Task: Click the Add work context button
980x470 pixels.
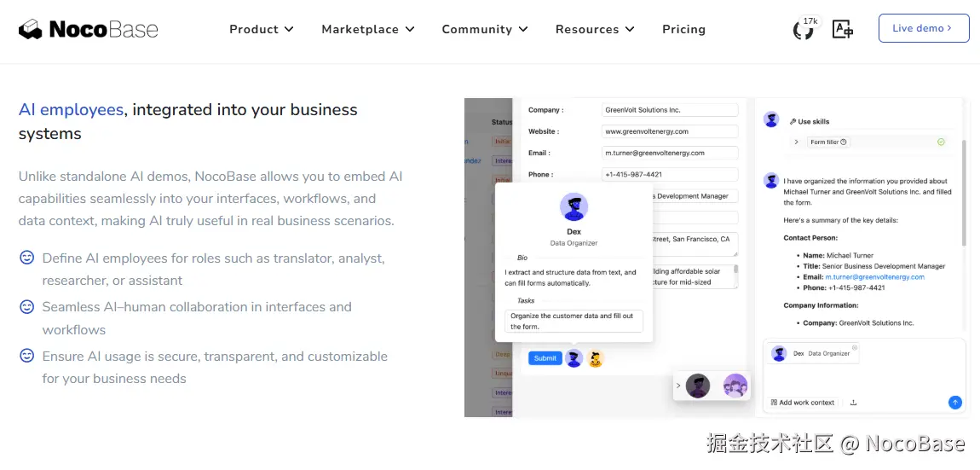Action: click(x=802, y=403)
